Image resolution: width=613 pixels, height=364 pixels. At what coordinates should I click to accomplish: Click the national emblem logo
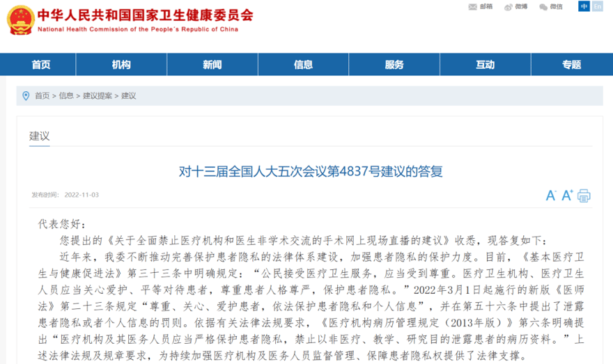click(x=21, y=20)
